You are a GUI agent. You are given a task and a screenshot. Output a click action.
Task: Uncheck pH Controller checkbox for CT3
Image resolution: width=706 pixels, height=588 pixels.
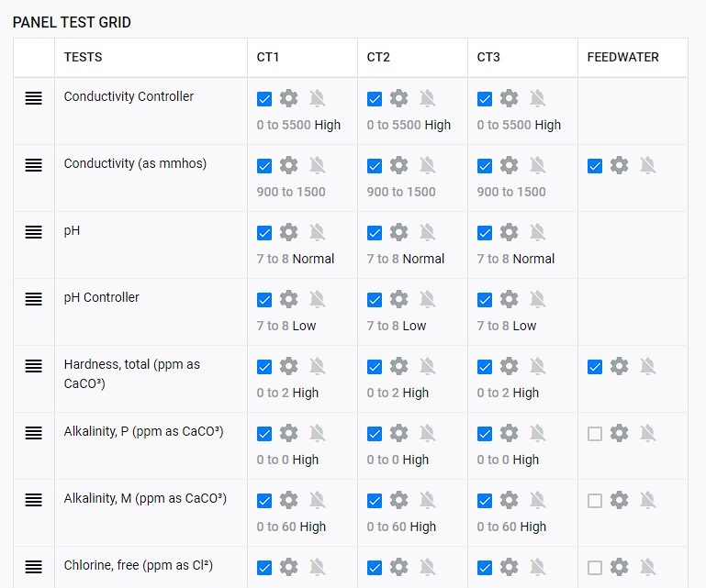(x=485, y=300)
